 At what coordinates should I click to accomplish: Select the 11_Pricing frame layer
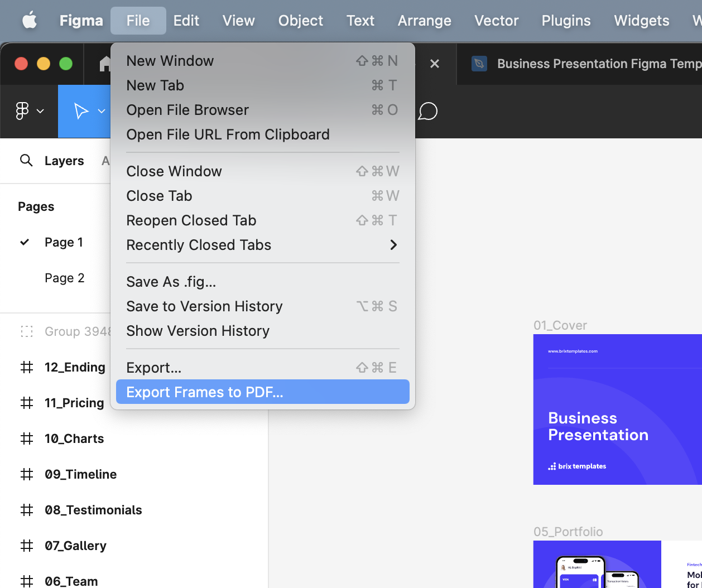click(74, 403)
